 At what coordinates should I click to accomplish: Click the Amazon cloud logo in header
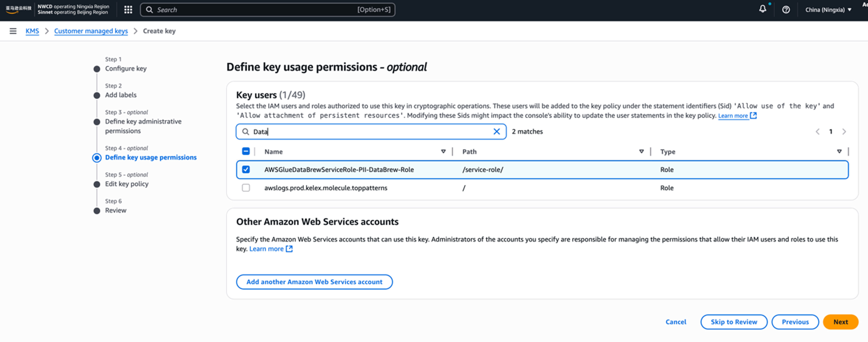(x=18, y=9)
